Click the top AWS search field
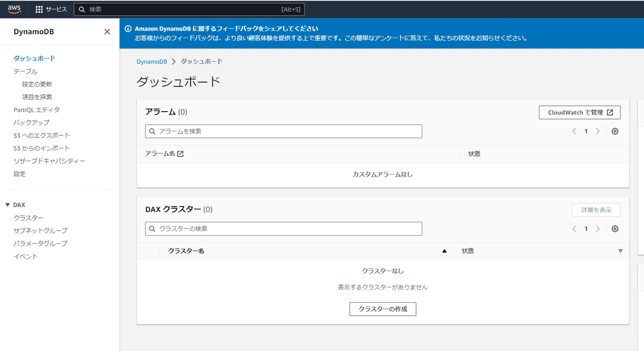Image resolution: width=644 pixels, height=351 pixels. pyautogui.click(x=189, y=9)
